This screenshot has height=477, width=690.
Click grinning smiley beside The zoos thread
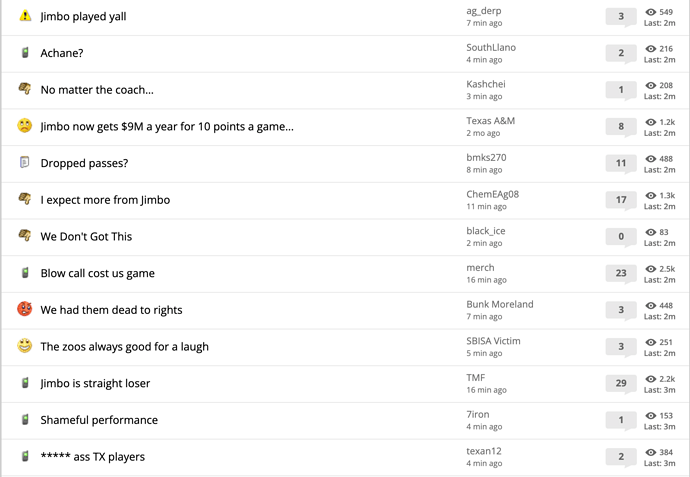pos(25,346)
